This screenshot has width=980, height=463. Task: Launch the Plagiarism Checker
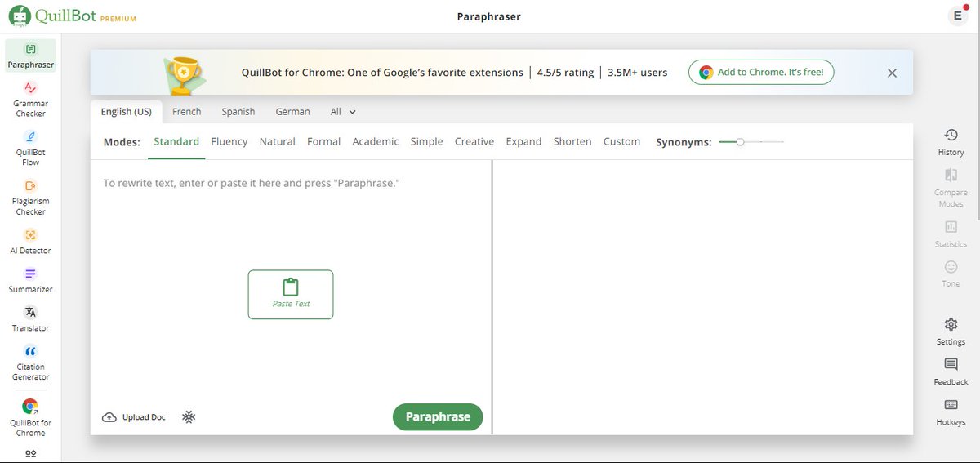(30, 197)
